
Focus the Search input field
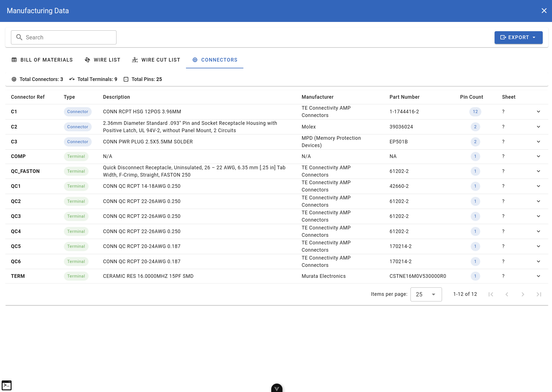point(69,37)
